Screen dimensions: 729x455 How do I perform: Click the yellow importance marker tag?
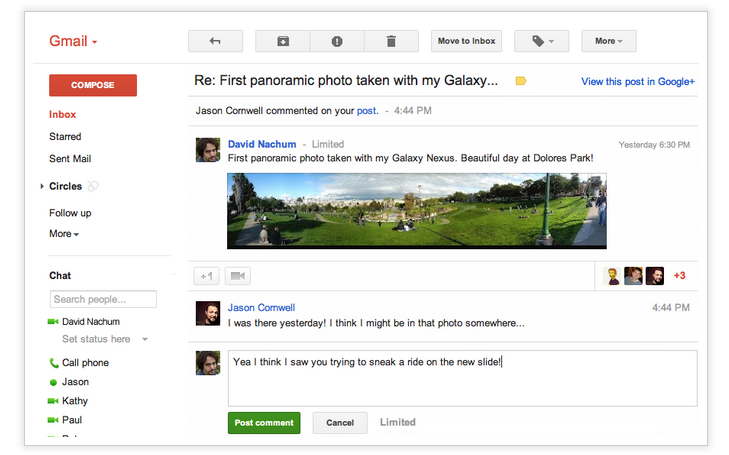click(520, 81)
